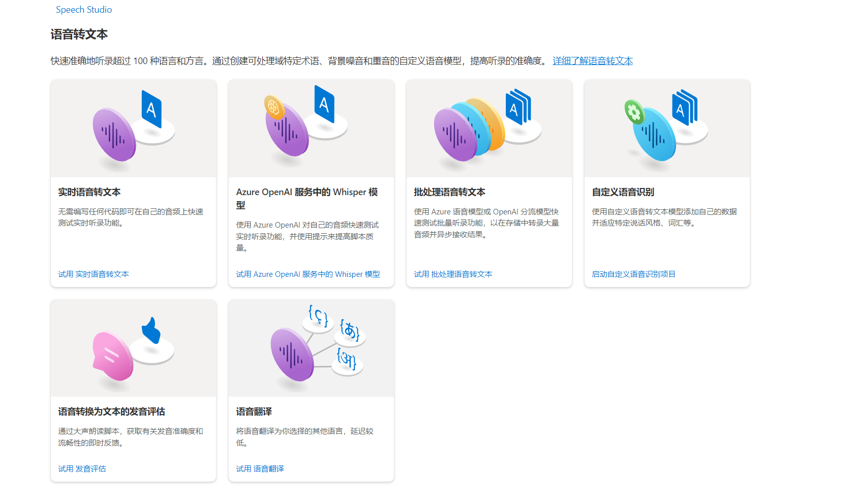Open 详细了解语音转文本 learn more link
This screenshot has height=504, width=855.
593,61
